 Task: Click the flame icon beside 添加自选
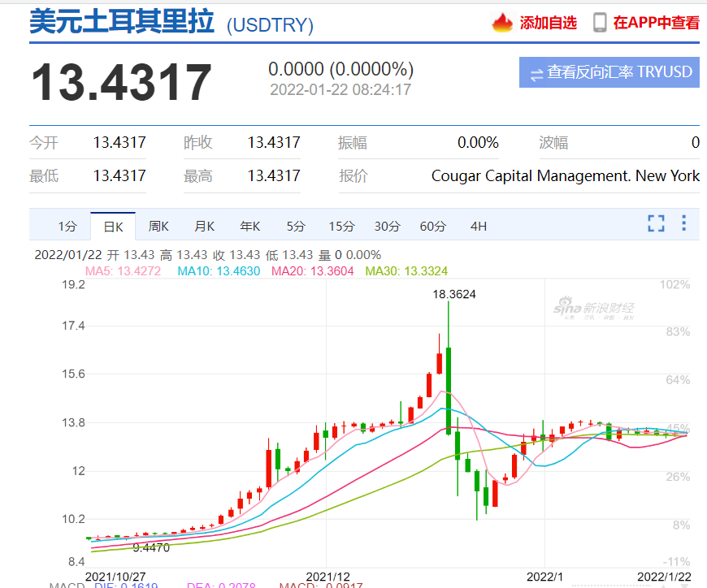502,23
